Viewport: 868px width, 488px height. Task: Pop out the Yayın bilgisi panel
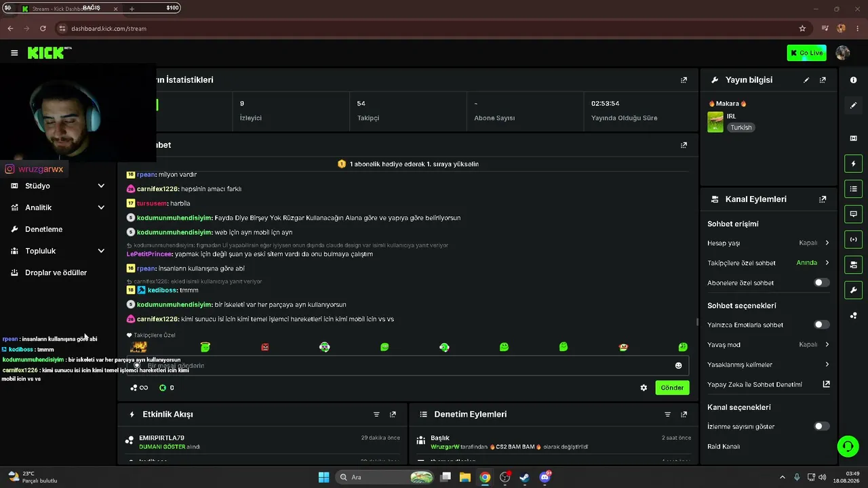point(823,80)
